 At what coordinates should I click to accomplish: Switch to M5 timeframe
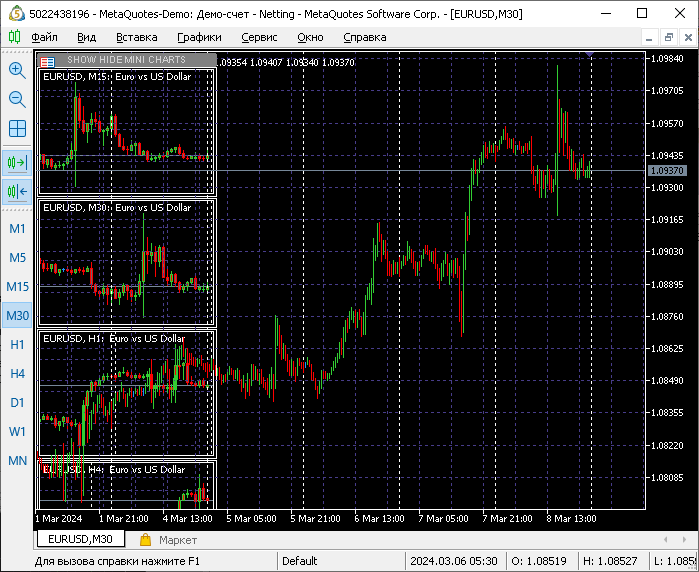[x=17, y=257]
